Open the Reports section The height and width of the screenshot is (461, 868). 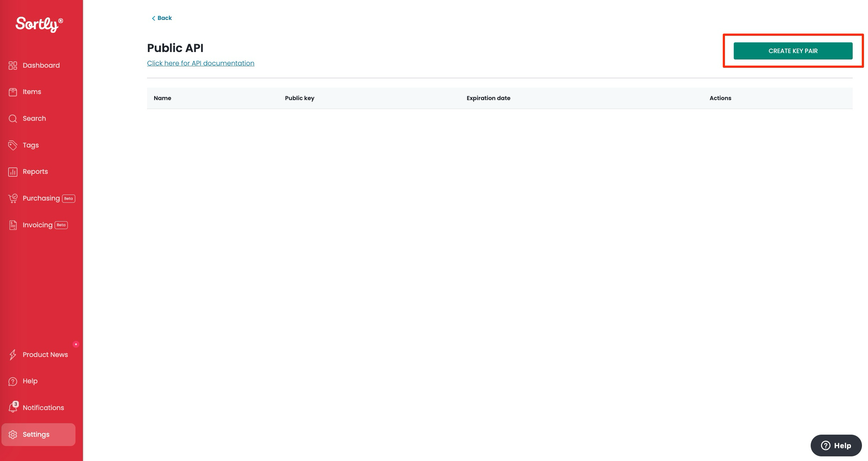[x=35, y=171]
